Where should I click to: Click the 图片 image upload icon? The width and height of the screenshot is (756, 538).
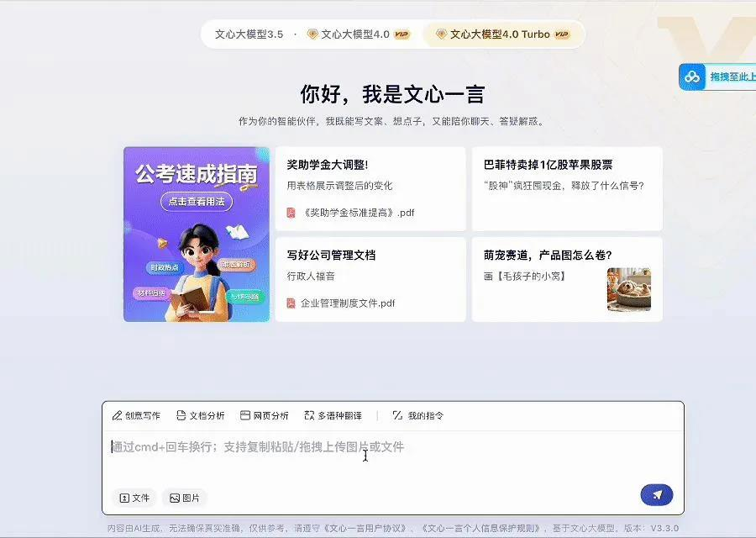click(x=174, y=498)
